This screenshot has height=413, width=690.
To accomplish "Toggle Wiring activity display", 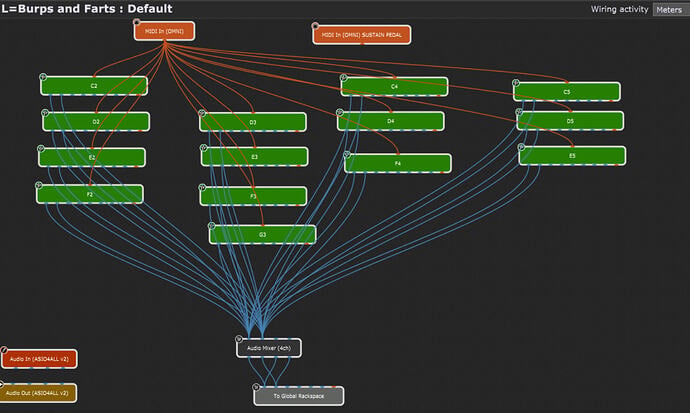I will pos(620,9).
